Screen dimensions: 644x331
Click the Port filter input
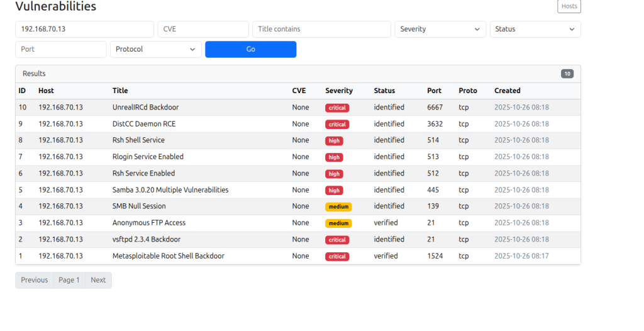coord(60,49)
